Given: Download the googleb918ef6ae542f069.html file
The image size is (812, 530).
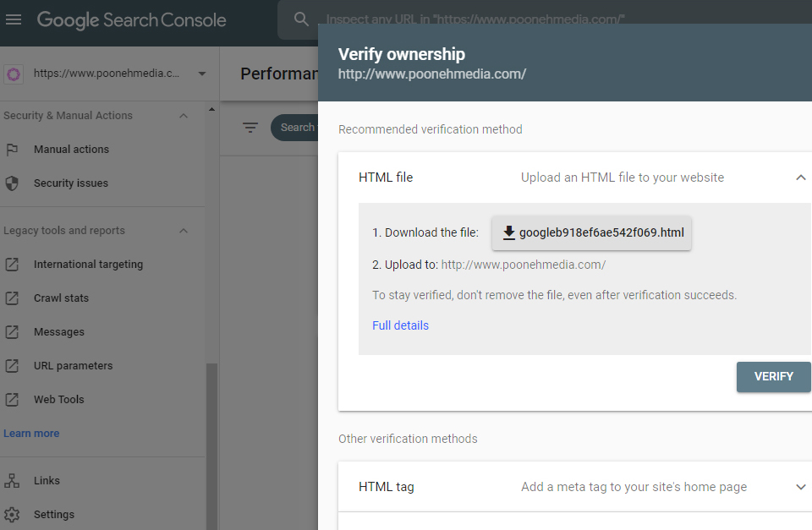Looking at the screenshot, I should 591,233.
